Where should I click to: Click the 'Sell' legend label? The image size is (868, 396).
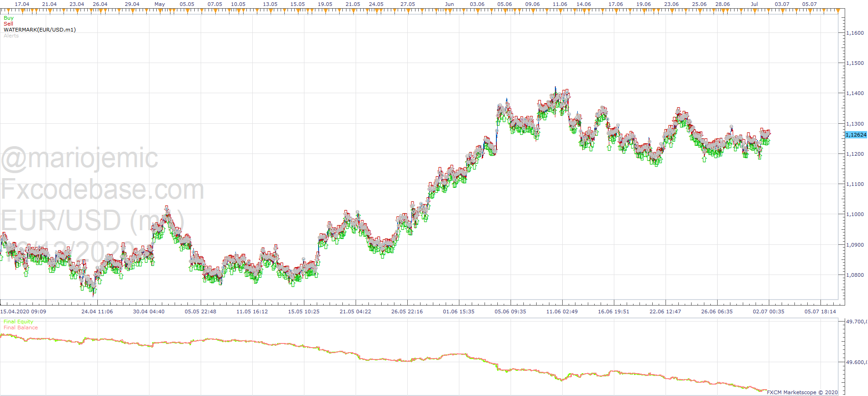tap(8, 24)
